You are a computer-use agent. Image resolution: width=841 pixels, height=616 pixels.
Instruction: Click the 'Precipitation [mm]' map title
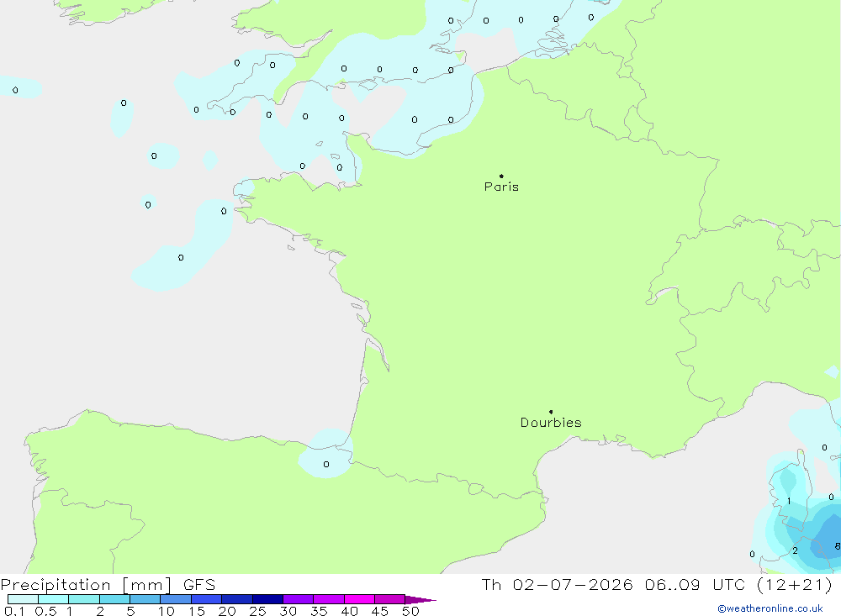tap(87, 585)
